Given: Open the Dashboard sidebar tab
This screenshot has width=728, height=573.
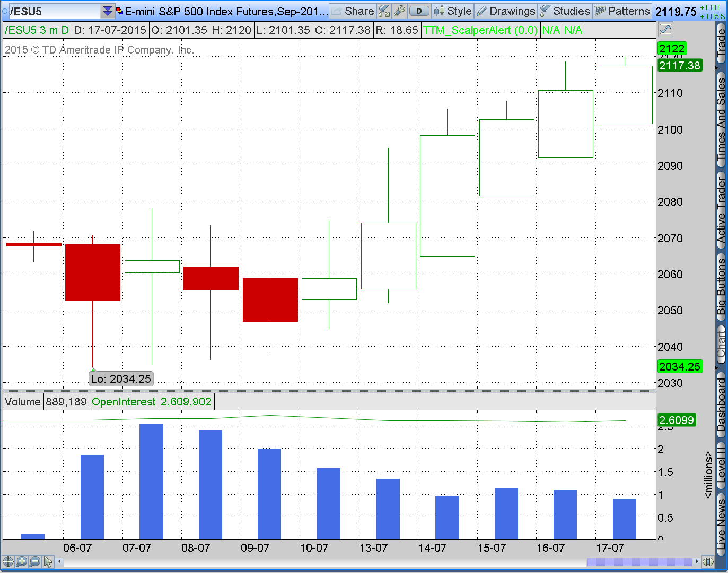Looking at the screenshot, I should click(721, 405).
